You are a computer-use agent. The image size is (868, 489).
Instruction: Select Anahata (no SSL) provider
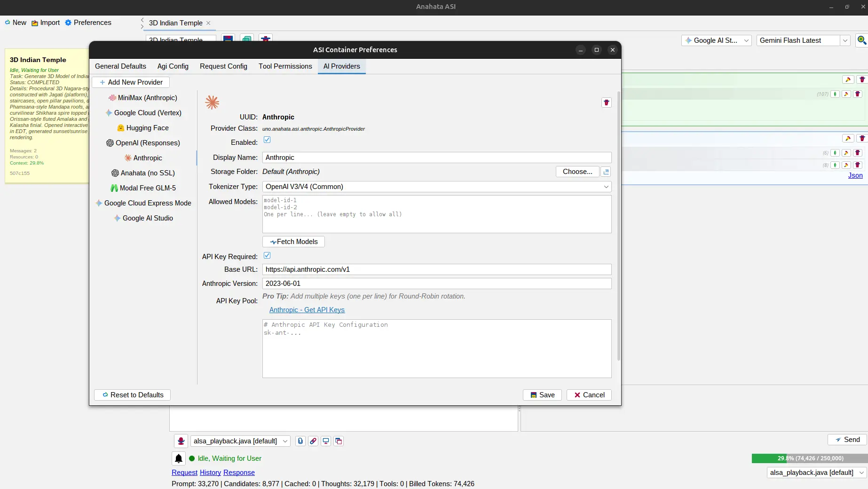click(143, 173)
